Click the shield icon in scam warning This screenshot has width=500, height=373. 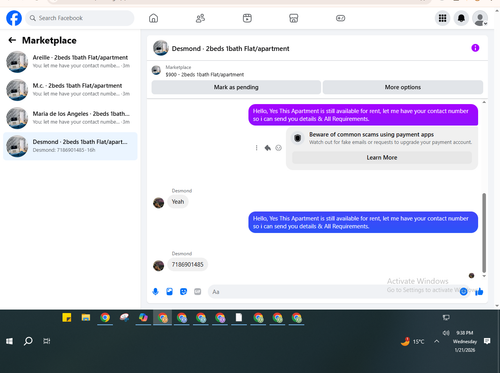point(298,138)
